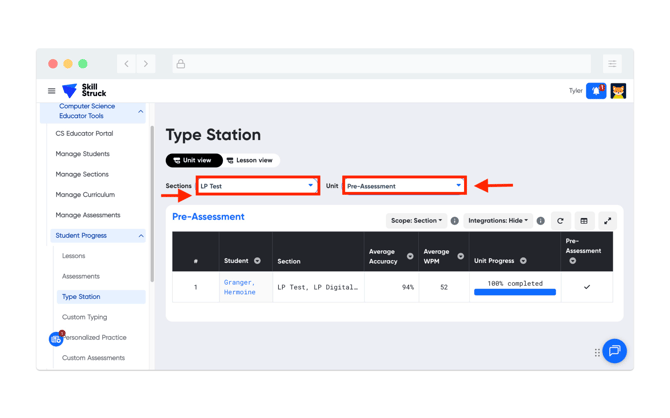Collapse Computer Science Educator Tools
Viewport: 670px width, 418px height.
(x=141, y=111)
